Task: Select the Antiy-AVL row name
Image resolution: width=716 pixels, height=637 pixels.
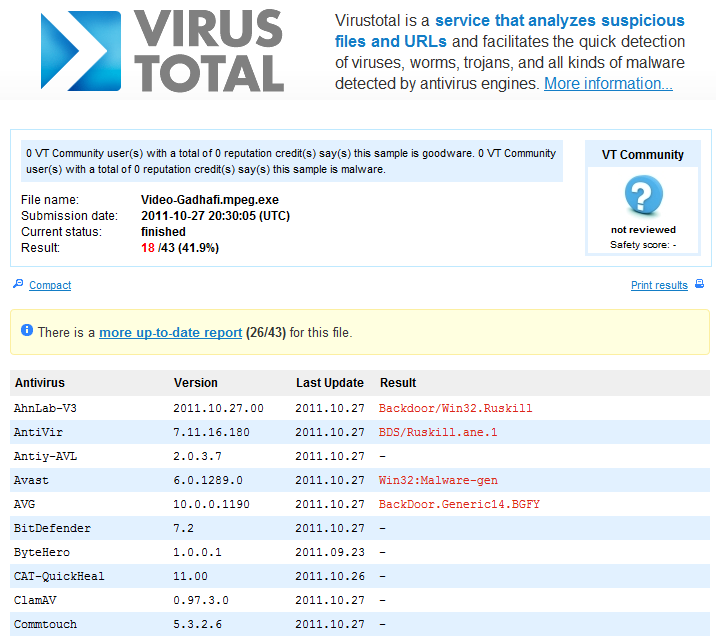Action: pyautogui.click(x=45, y=456)
